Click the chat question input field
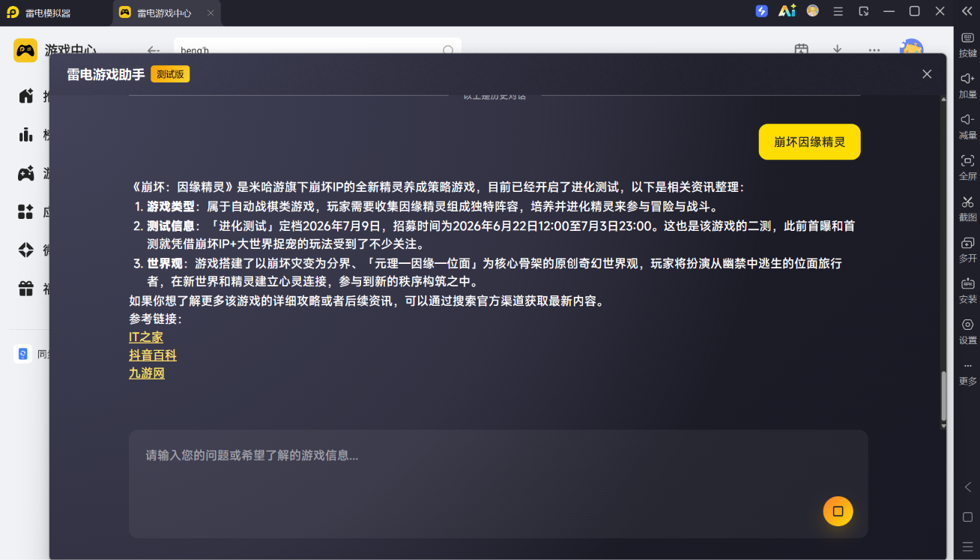The image size is (980, 560). tap(498, 484)
